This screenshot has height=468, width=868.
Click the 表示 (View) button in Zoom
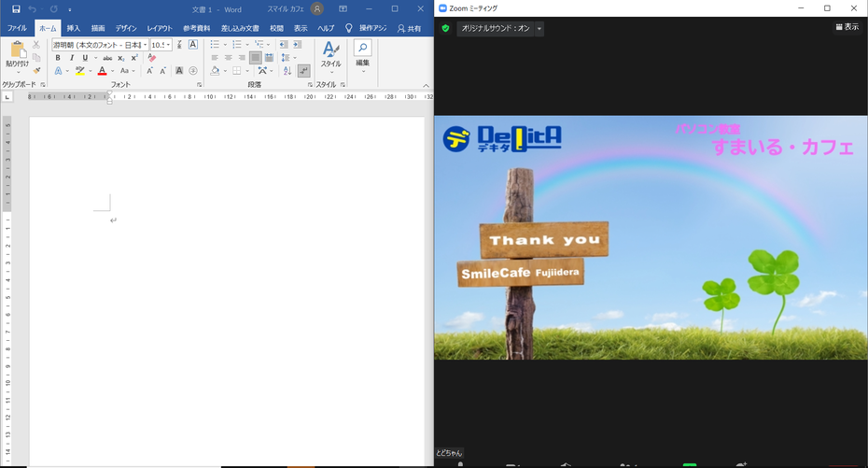pyautogui.click(x=847, y=27)
